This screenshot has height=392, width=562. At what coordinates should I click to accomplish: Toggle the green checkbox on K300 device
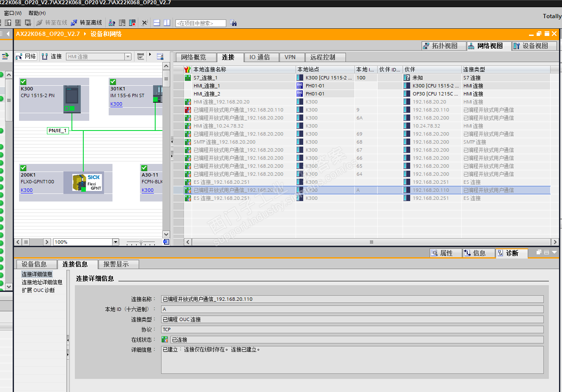click(x=23, y=82)
